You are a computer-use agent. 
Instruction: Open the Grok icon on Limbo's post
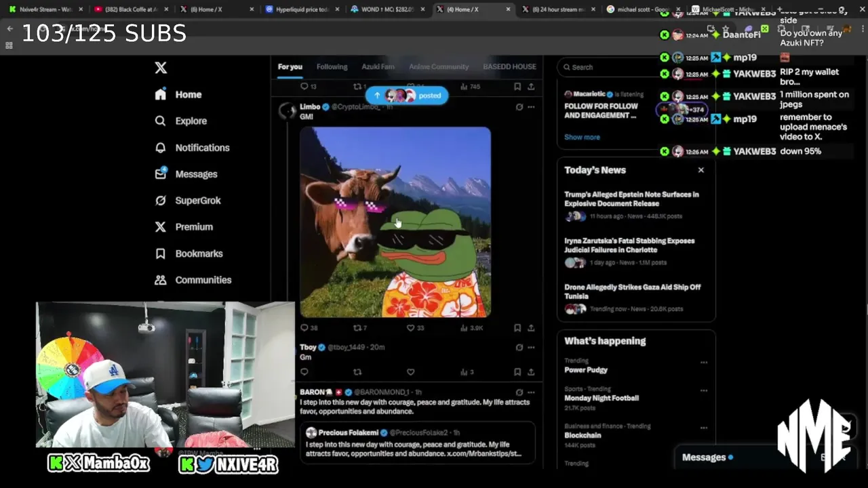(x=519, y=107)
